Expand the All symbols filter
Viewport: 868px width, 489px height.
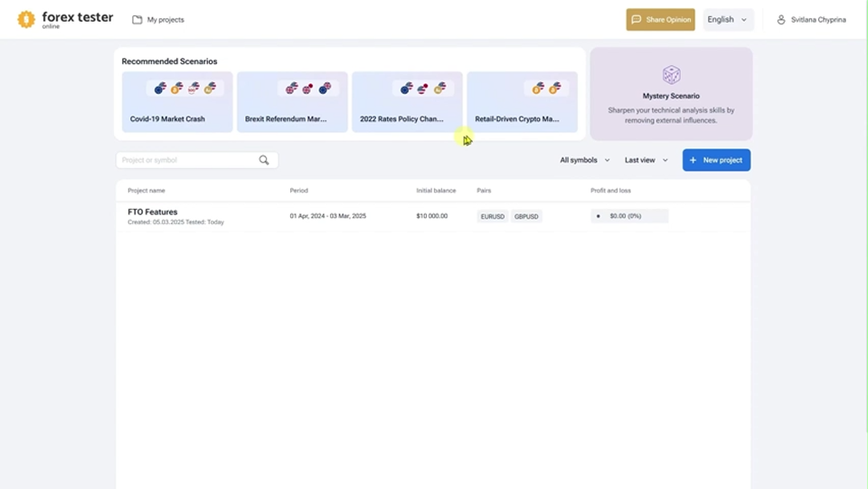coord(585,160)
